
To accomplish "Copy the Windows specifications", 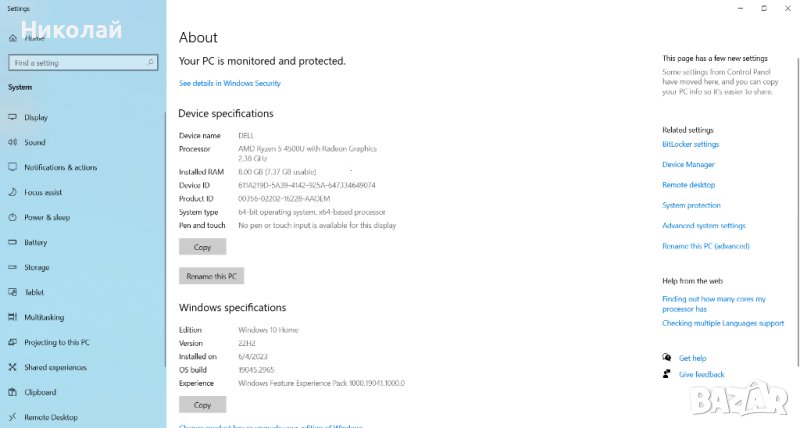I will (x=202, y=405).
